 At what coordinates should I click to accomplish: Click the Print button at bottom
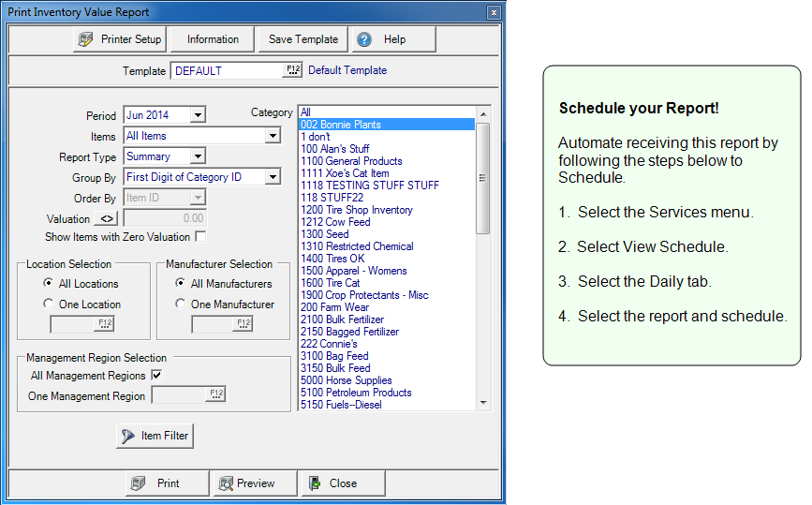[167, 483]
